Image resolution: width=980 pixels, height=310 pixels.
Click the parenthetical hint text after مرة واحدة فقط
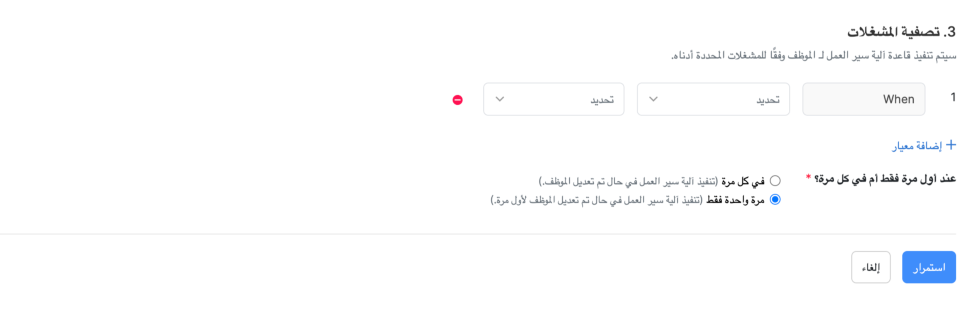597,200
